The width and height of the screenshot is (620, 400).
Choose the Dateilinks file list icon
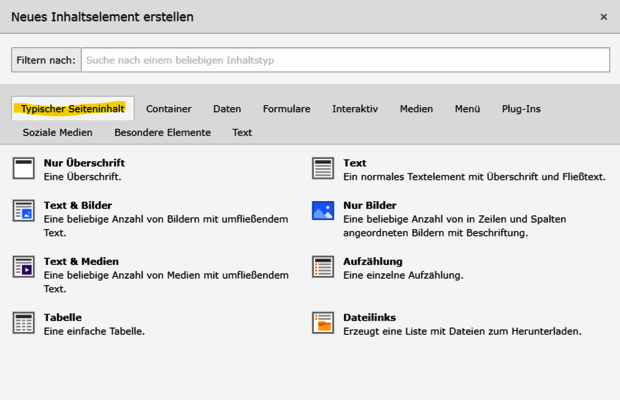322,322
